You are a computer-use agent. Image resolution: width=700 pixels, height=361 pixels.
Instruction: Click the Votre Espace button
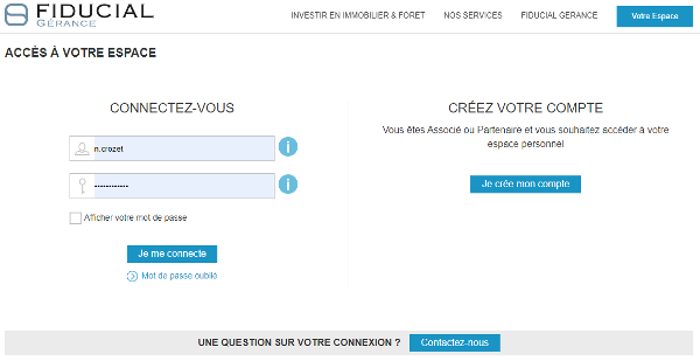(654, 17)
